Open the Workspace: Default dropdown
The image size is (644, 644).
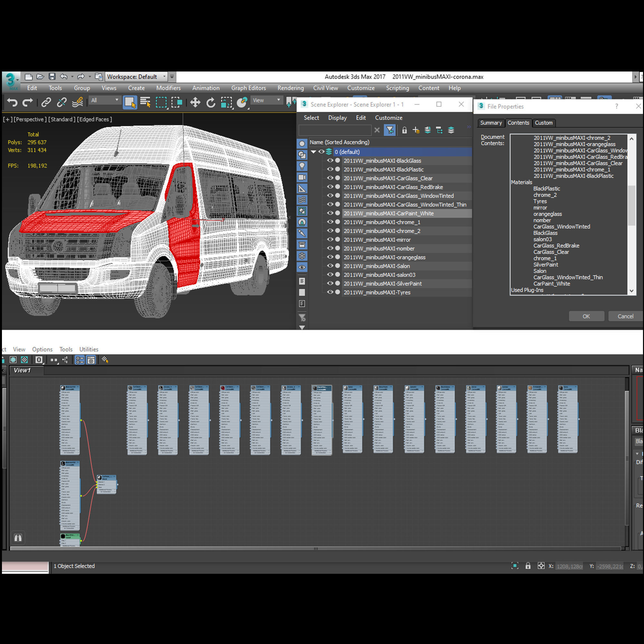click(x=136, y=77)
